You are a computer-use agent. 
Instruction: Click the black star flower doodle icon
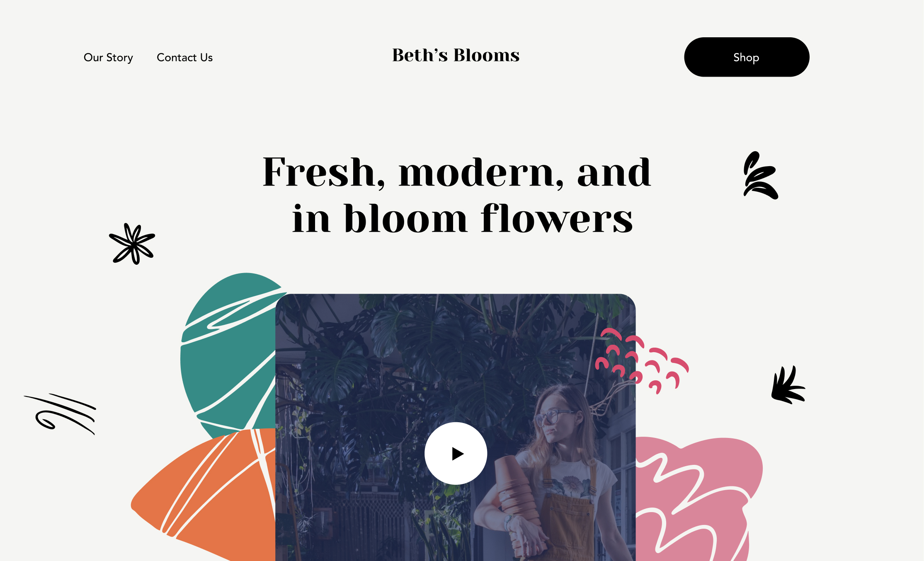pos(132,244)
